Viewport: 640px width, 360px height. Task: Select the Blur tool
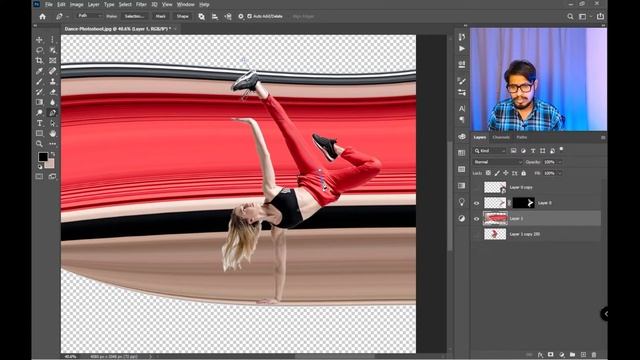click(53, 102)
